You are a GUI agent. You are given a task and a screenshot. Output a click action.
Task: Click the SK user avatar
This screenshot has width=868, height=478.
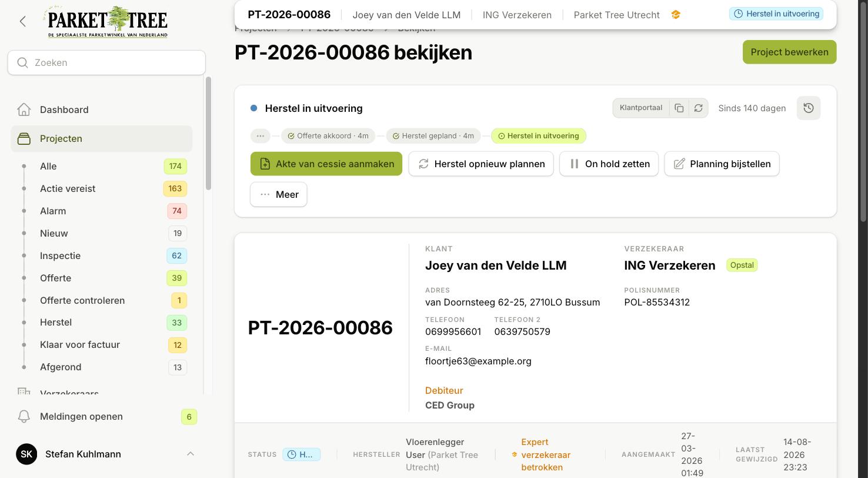point(26,454)
